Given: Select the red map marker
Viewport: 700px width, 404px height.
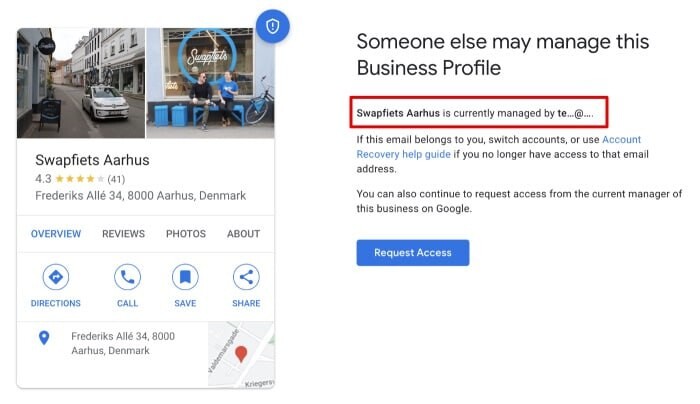Looking at the screenshot, I should click(x=241, y=354).
